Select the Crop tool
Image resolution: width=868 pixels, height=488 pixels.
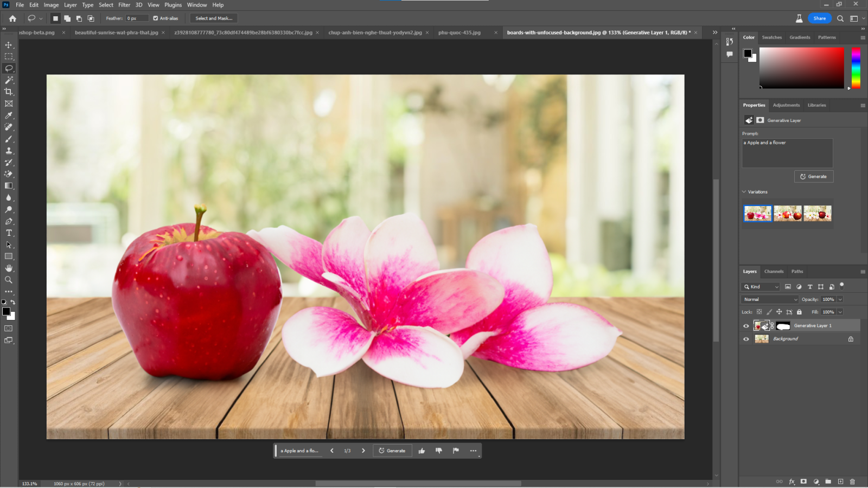[x=9, y=92]
